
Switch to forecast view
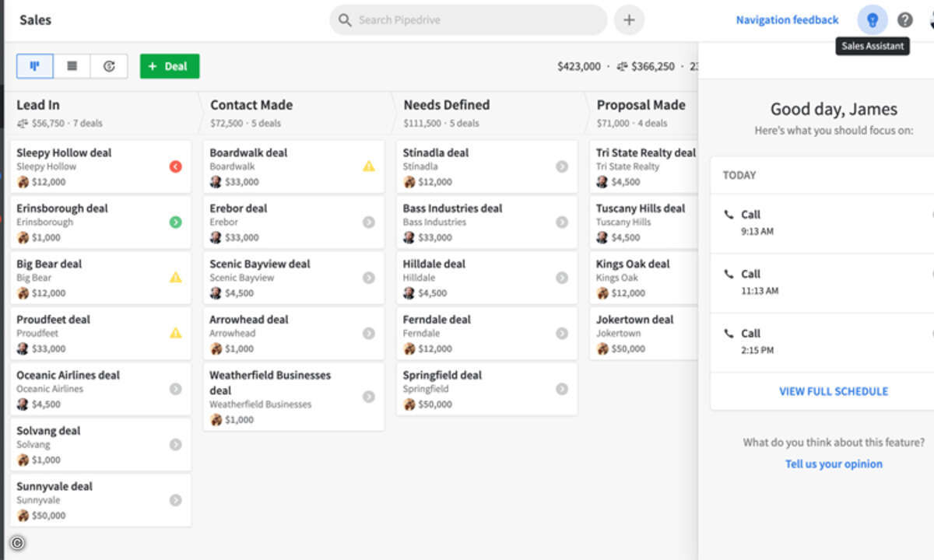point(109,66)
